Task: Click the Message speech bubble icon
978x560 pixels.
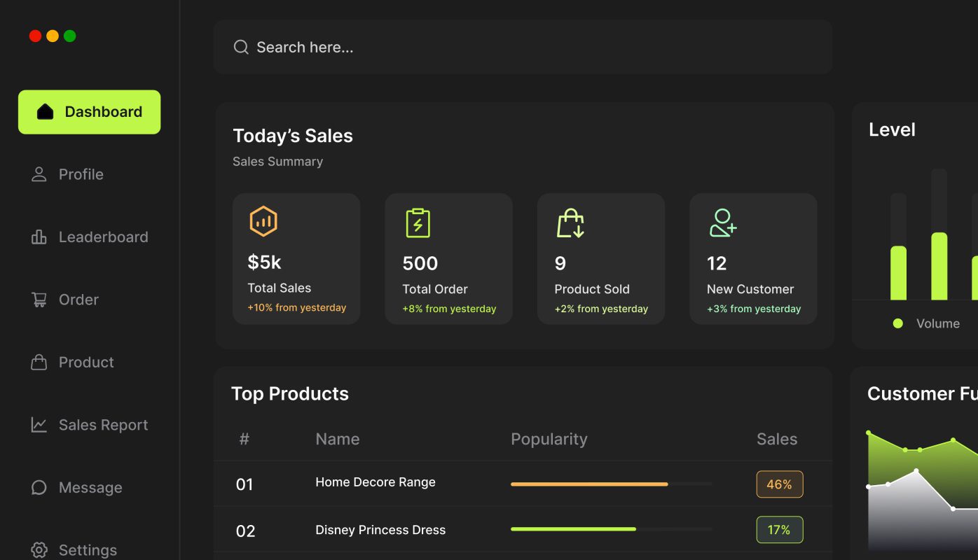Action: pyautogui.click(x=39, y=488)
